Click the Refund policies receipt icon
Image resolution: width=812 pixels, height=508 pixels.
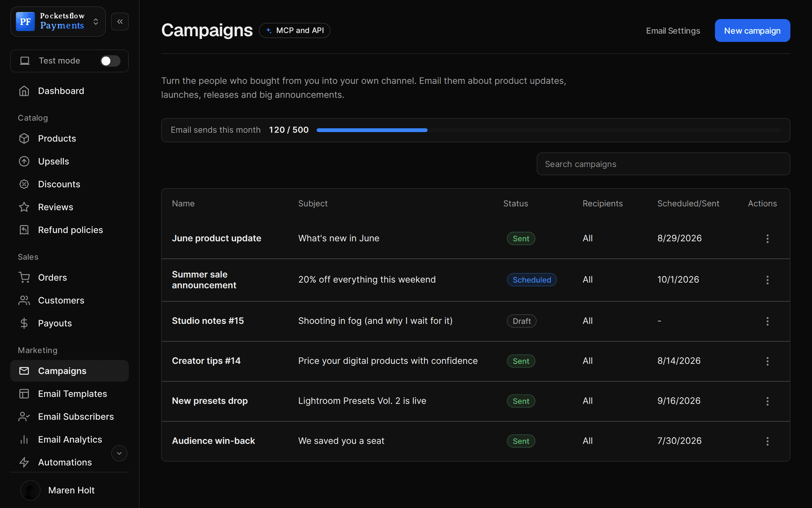point(24,230)
